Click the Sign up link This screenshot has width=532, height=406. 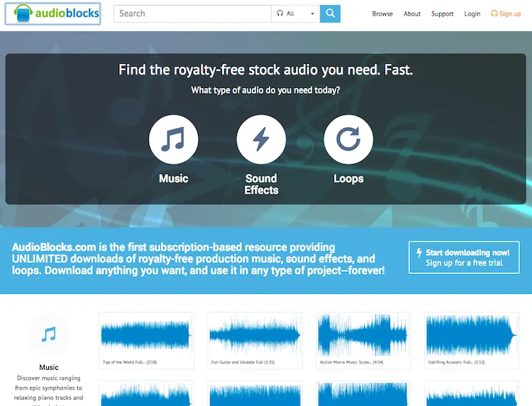(x=506, y=14)
